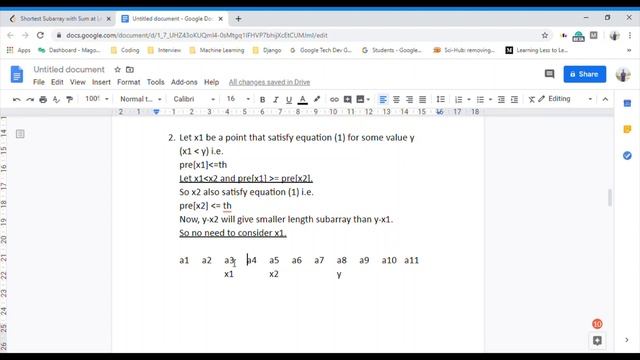
Task: Click All changes saved in Drive link
Action: 269,82
